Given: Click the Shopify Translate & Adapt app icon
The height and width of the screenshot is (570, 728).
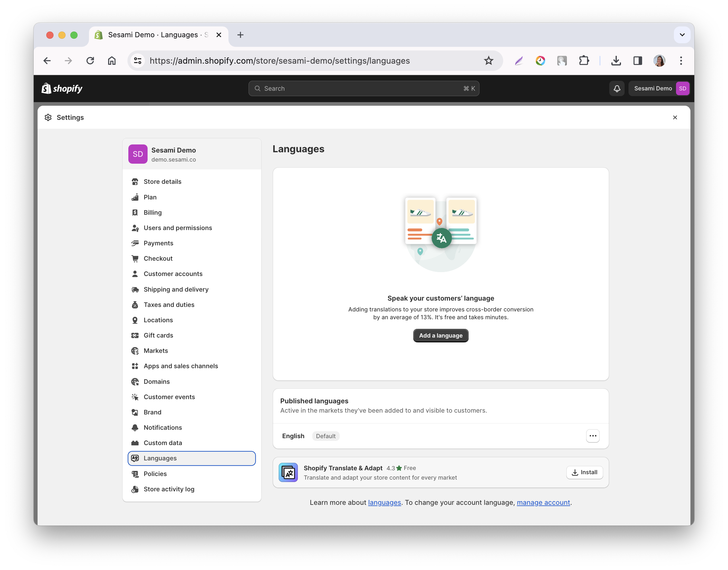Looking at the screenshot, I should pyautogui.click(x=288, y=472).
